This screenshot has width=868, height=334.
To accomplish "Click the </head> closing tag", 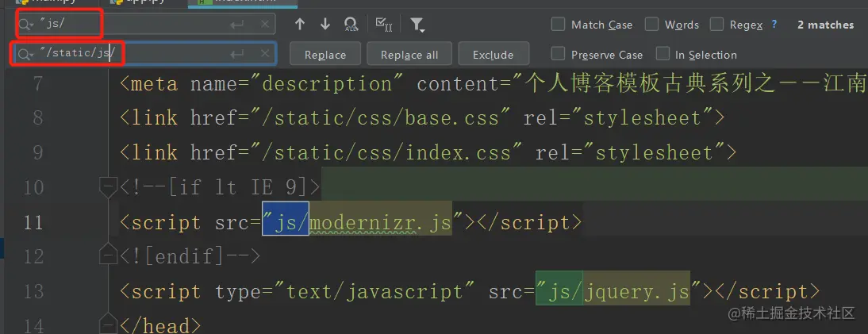I will tap(160, 325).
